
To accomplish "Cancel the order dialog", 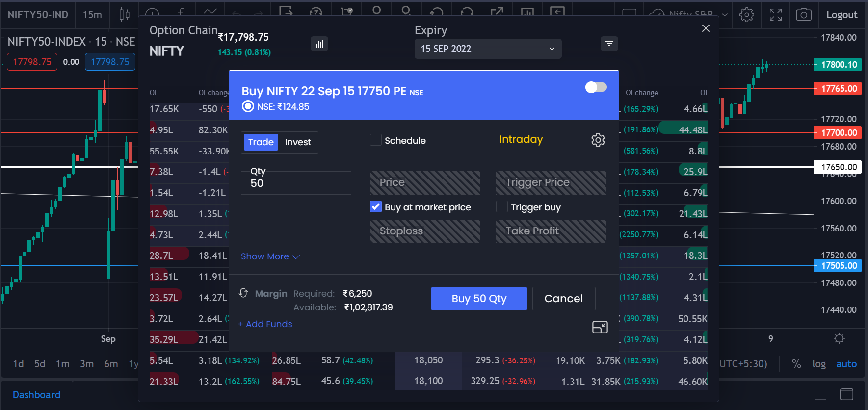I will 564,299.
